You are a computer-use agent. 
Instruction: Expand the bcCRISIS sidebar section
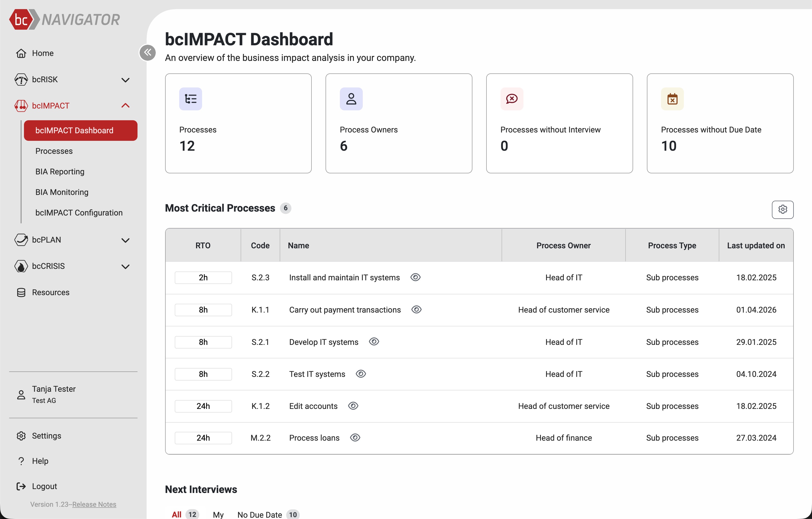pyautogui.click(x=125, y=266)
